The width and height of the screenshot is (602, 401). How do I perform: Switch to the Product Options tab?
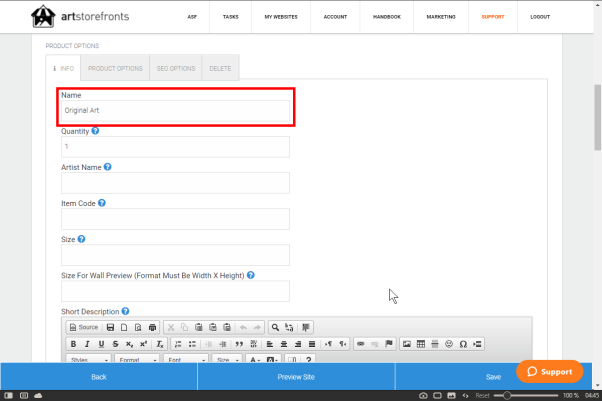115,68
